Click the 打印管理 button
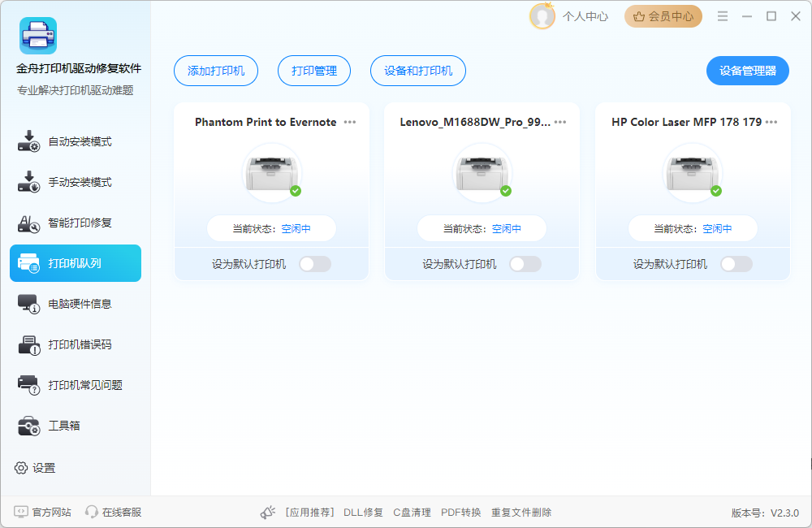This screenshot has width=812, height=528. (314, 71)
